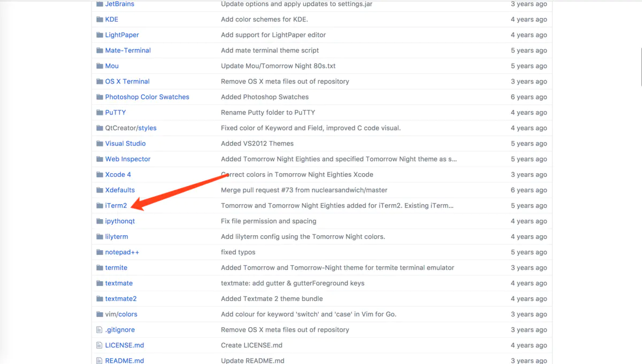This screenshot has height=364, width=642.
Task: Open the LICENSE.md file
Action: [125, 345]
